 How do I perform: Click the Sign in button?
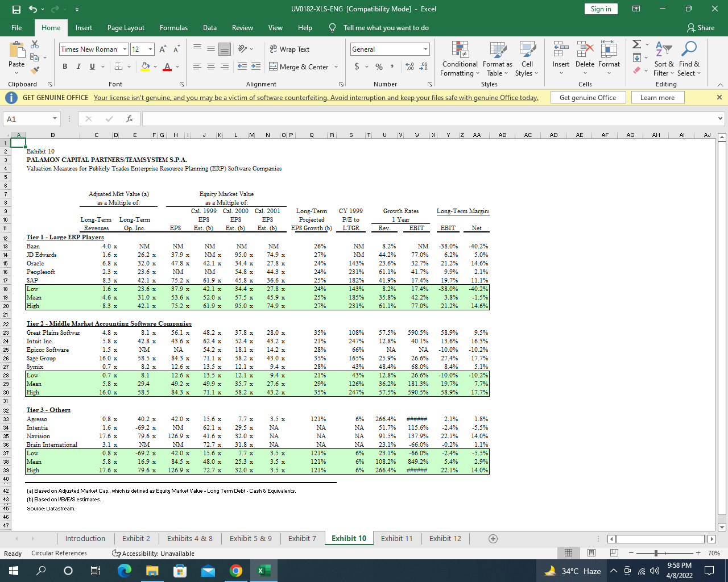click(x=601, y=9)
